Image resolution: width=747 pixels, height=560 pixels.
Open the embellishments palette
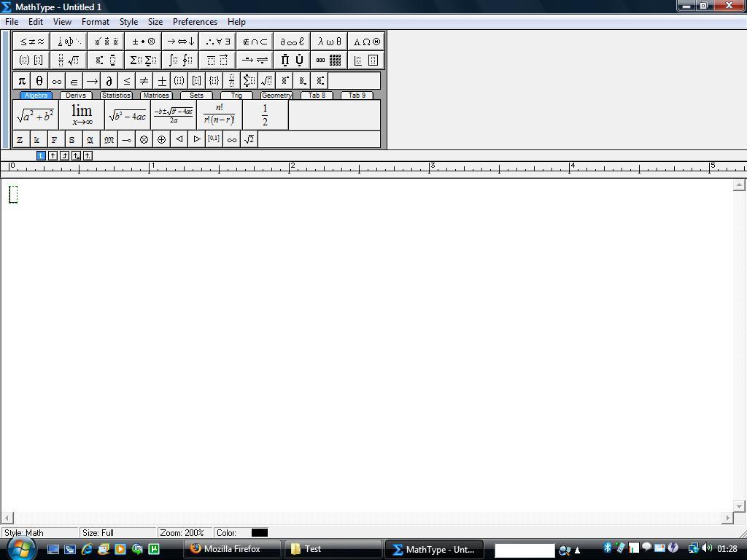pyautogui.click(x=106, y=42)
